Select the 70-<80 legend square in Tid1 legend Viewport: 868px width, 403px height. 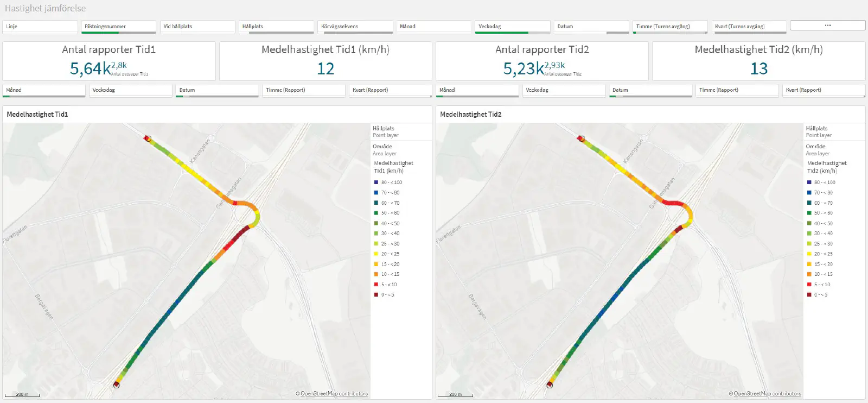(x=376, y=193)
